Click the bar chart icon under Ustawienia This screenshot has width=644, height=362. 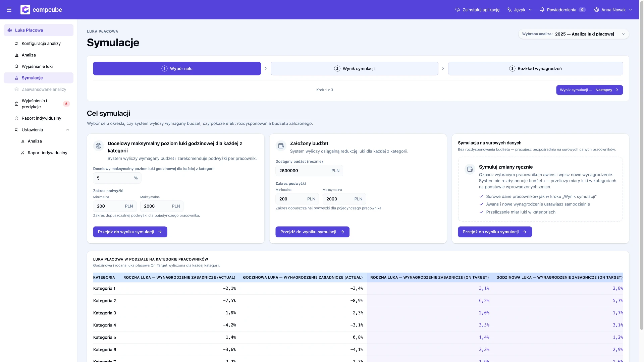point(22,141)
